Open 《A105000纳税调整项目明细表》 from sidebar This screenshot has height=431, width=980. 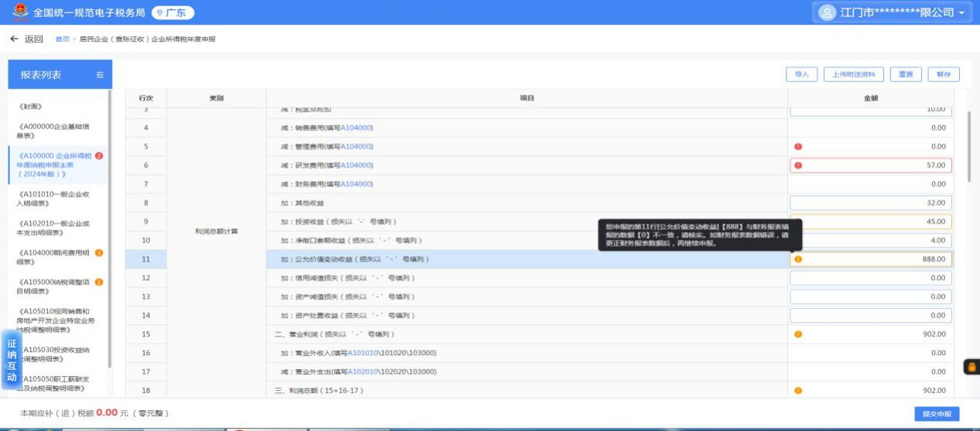click(x=54, y=286)
